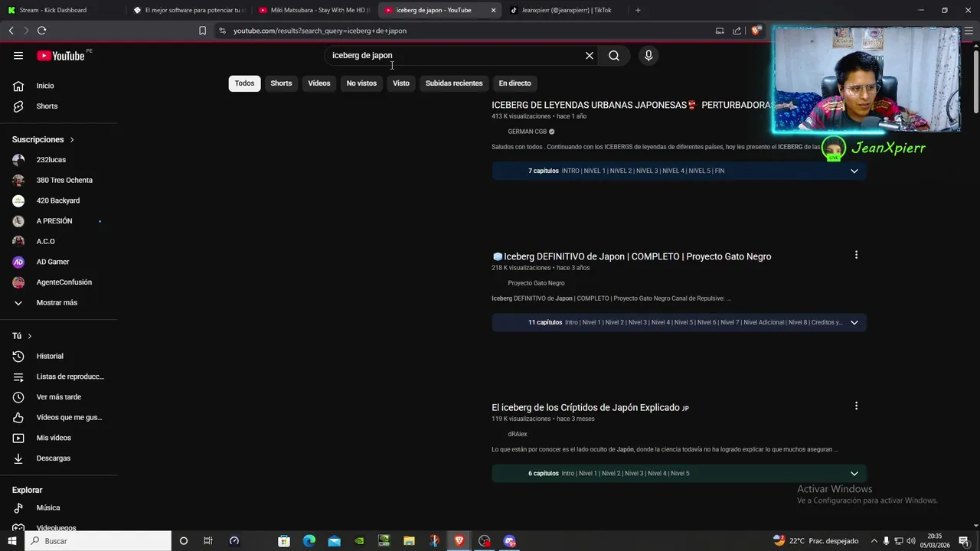Expand the Tú section chevron
The width and height of the screenshot is (980, 551).
point(30,336)
